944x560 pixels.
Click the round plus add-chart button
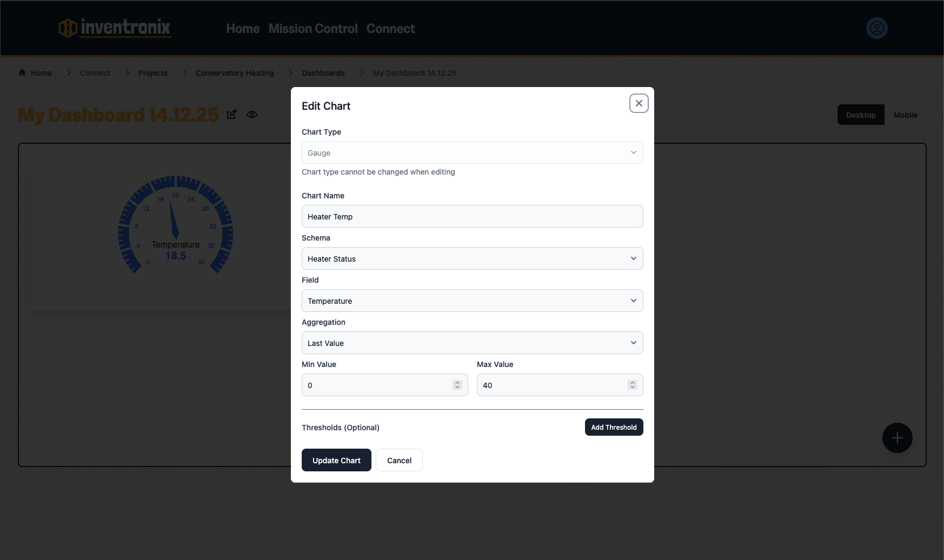pos(897,438)
